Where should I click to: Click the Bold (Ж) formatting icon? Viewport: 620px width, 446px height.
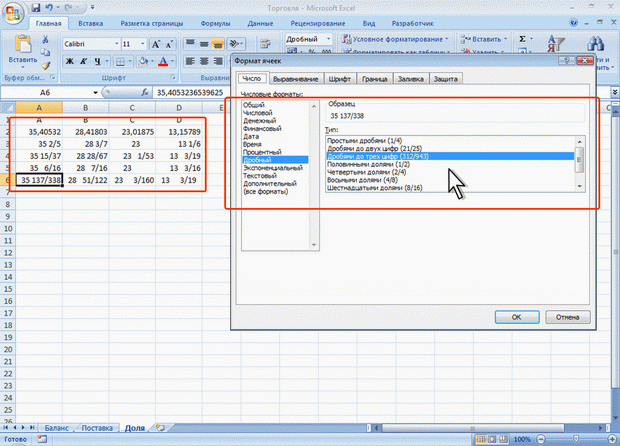tap(70, 61)
